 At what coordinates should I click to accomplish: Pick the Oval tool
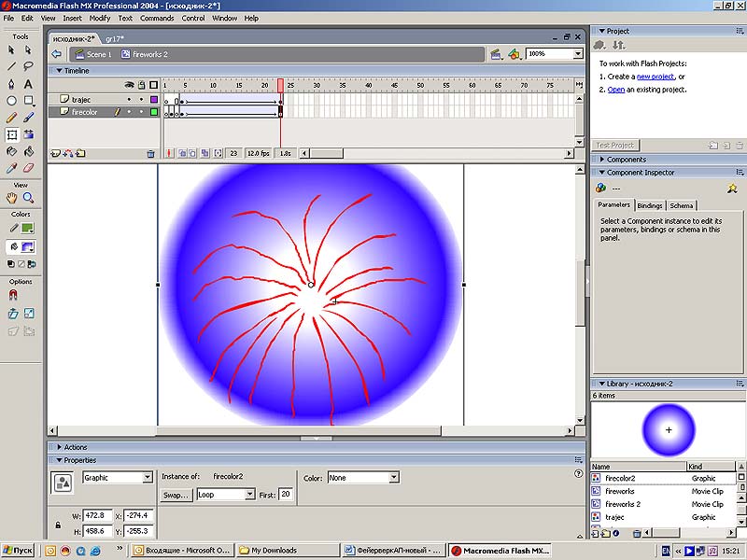[x=11, y=101]
